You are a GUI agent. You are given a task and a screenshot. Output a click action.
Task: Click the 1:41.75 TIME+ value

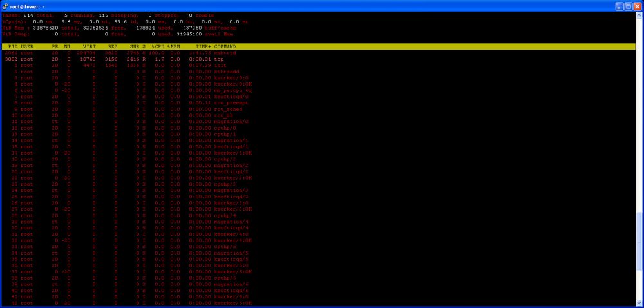200,53
